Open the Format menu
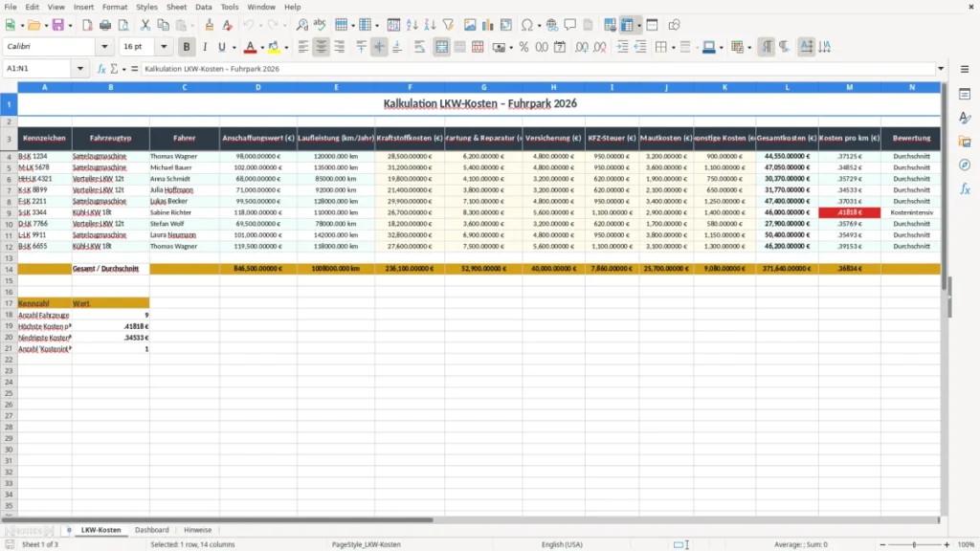 point(115,7)
